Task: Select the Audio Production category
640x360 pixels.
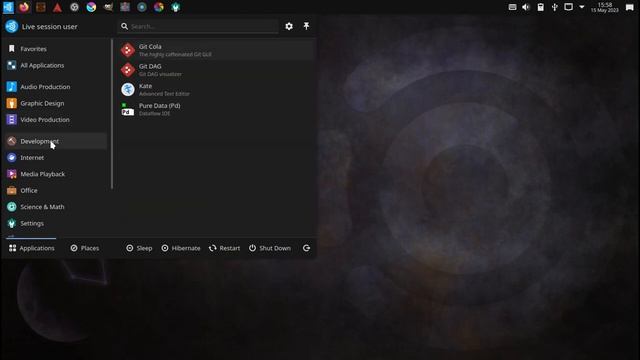Action: point(56,87)
